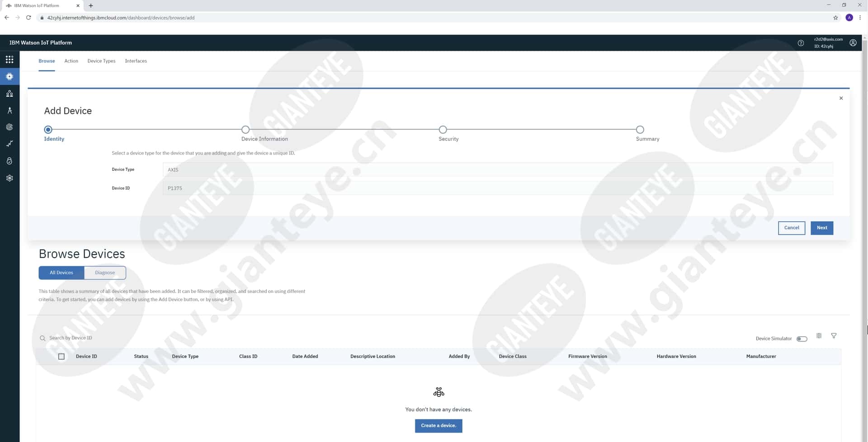This screenshot has height=442, width=868.
Task: Open the browser three-dot menu
Action: [x=860, y=18]
